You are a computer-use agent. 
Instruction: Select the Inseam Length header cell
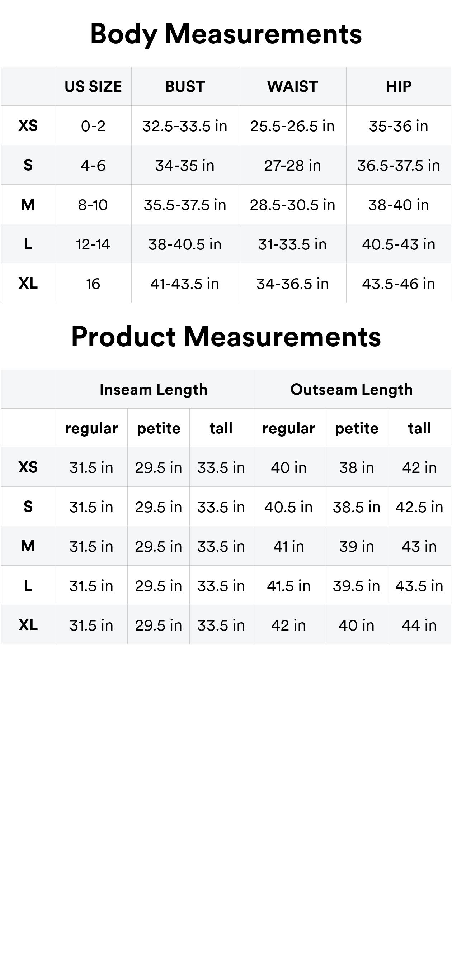(x=154, y=390)
